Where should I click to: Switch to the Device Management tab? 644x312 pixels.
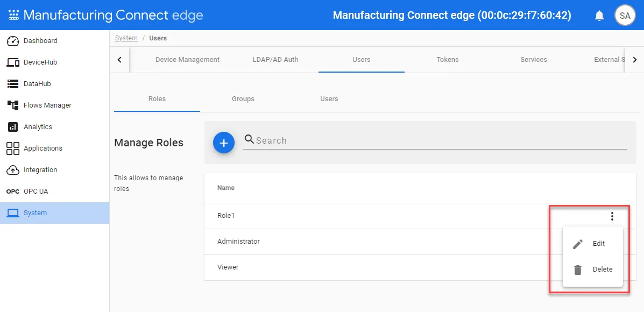(187, 60)
